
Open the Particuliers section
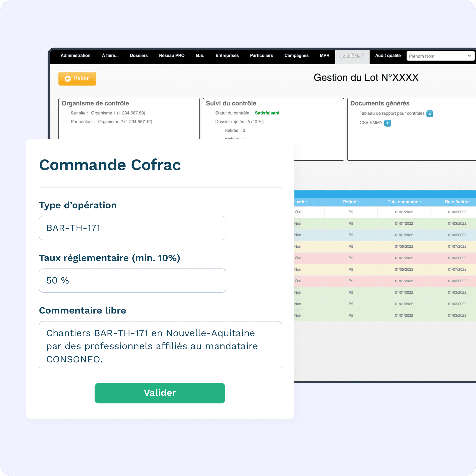coord(261,56)
